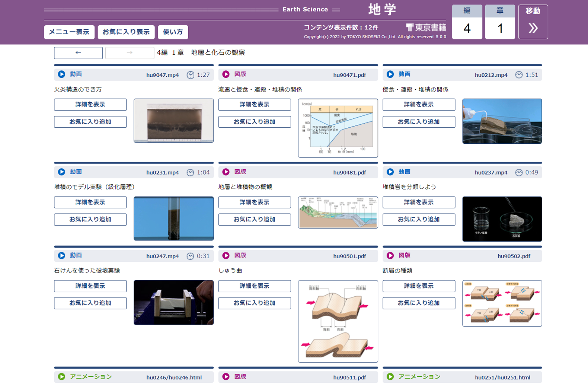Open the fault types diagram thumbnail
Viewport: 588px width, 389px height.
coord(502,303)
